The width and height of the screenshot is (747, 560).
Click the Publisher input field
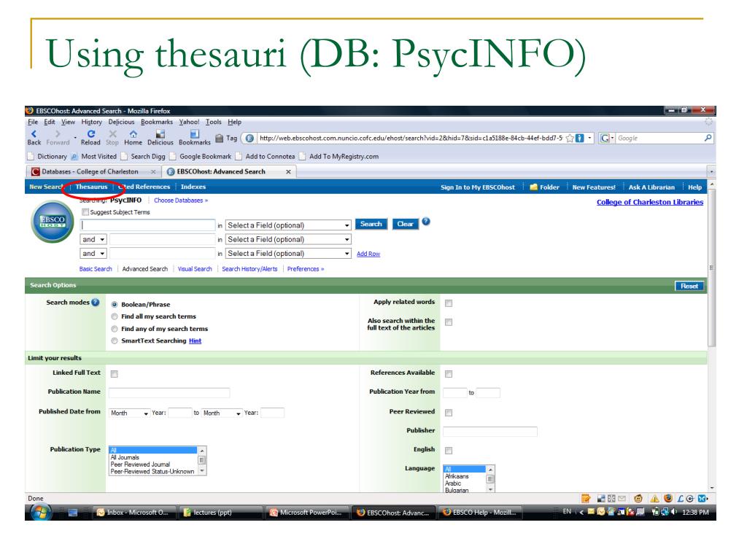tap(489, 432)
